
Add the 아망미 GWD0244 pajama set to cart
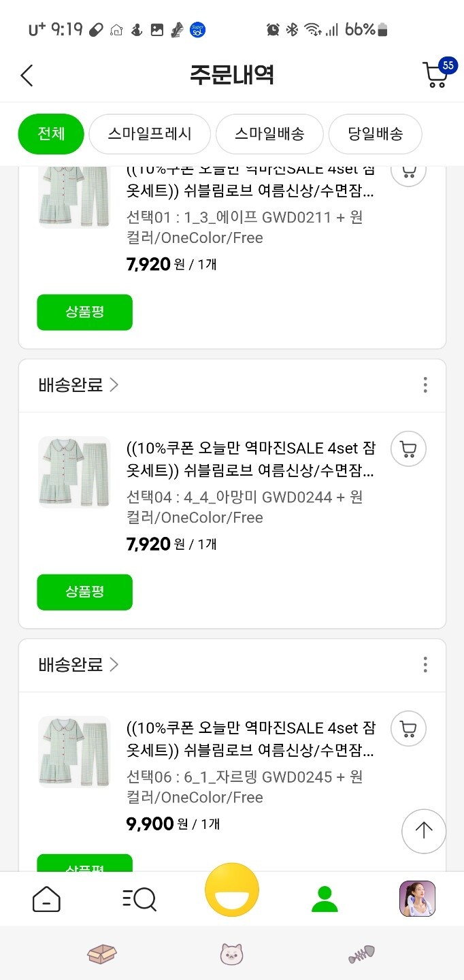point(408,449)
